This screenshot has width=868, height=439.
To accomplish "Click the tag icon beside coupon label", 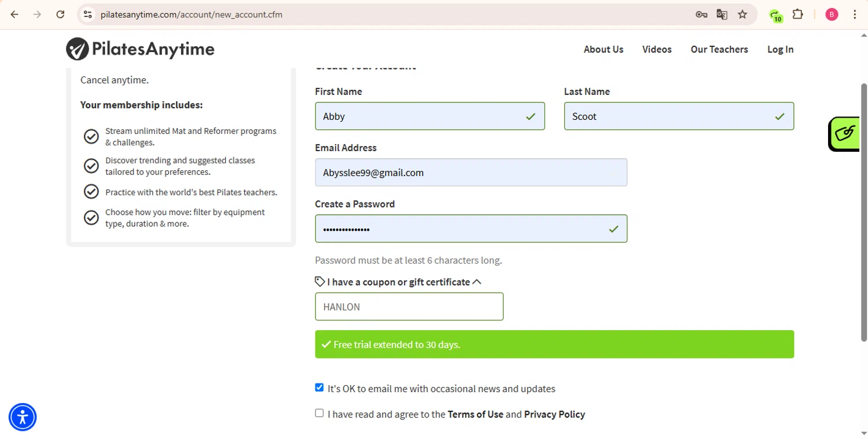I will (320, 281).
